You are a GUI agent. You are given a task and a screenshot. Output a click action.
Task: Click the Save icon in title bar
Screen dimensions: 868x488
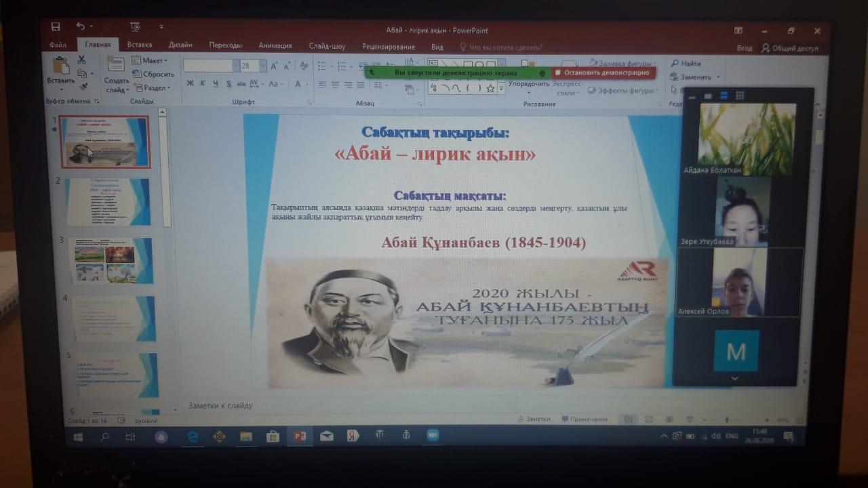pyautogui.click(x=56, y=27)
